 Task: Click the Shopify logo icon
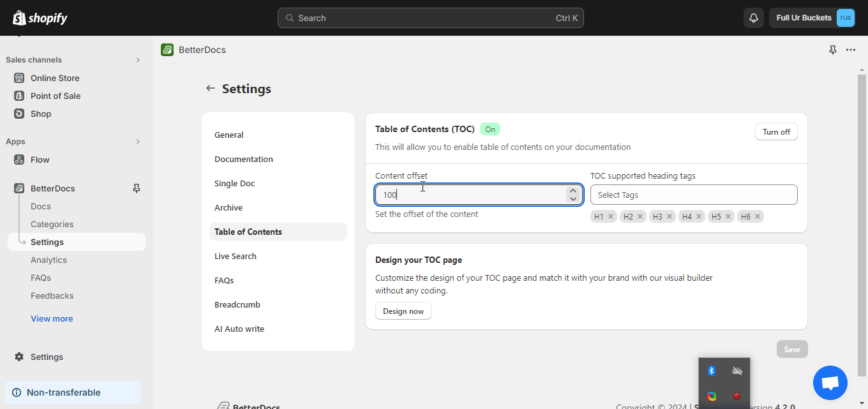coord(17,17)
